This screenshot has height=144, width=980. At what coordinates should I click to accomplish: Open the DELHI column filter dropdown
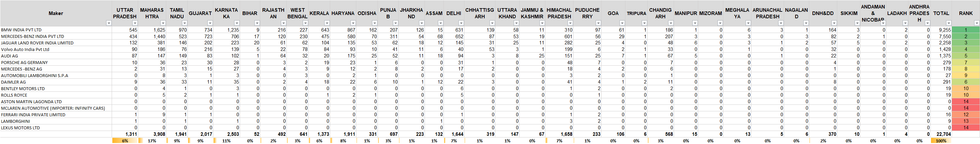tap(461, 23)
